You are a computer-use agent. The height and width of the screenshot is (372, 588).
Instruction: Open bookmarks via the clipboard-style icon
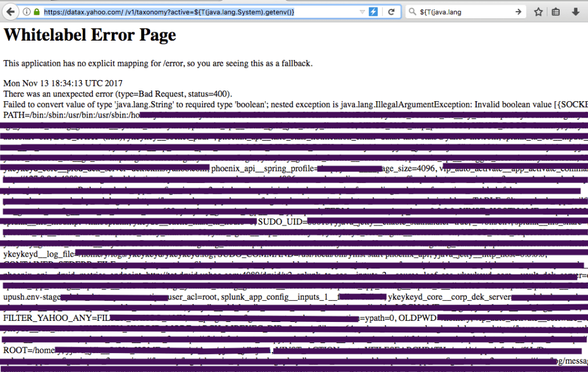(x=555, y=11)
